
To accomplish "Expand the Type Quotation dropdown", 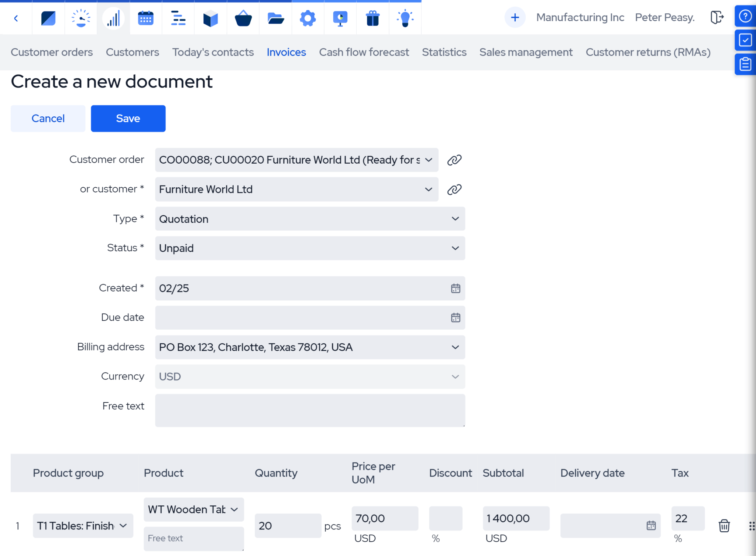I will [x=310, y=219].
